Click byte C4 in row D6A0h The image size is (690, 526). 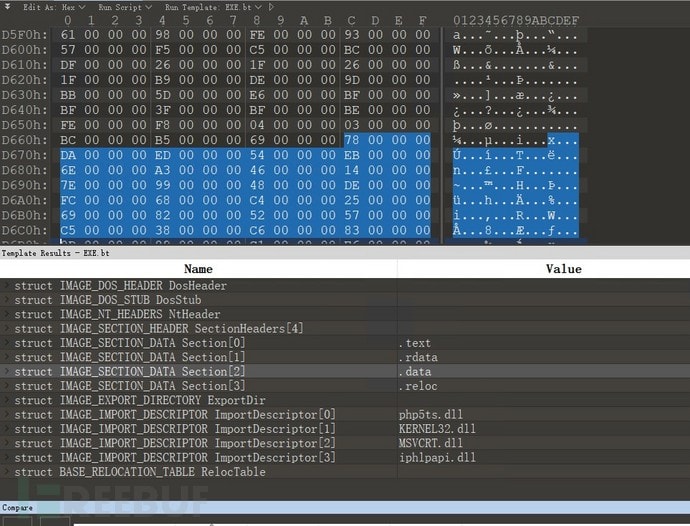click(257, 200)
